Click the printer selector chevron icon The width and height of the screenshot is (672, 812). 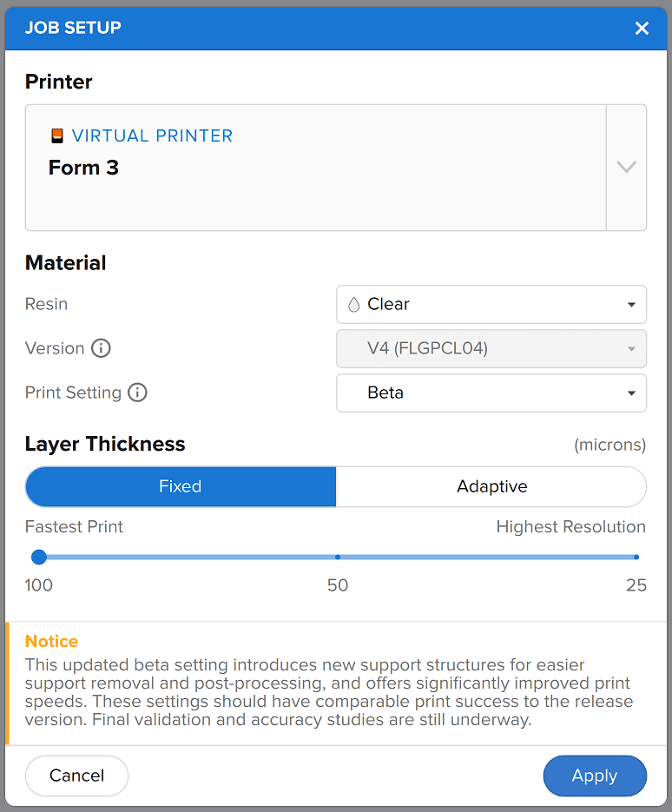[626, 168]
